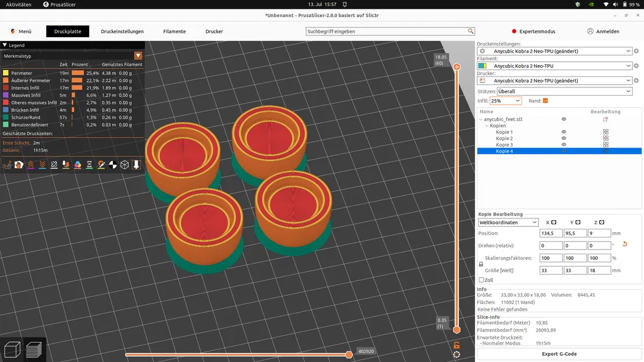Open the Druckeinstellungen tab
Viewport: 644px width, 362px height.
coord(122,31)
